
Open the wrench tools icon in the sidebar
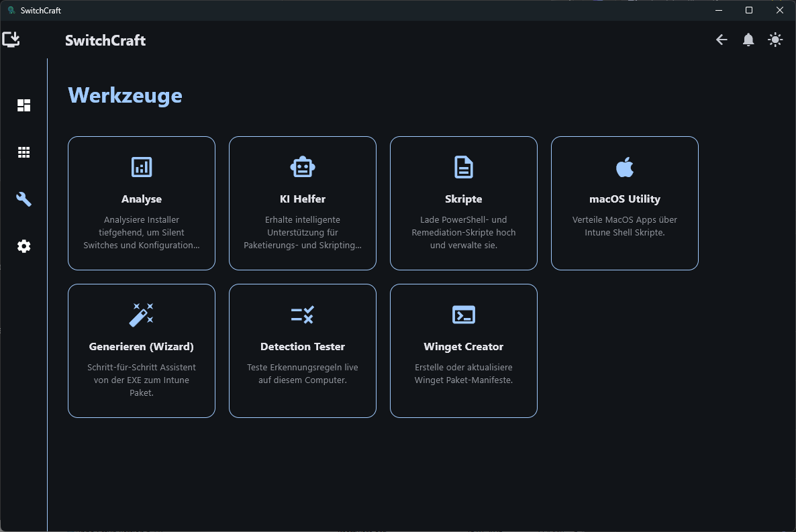pos(24,199)
